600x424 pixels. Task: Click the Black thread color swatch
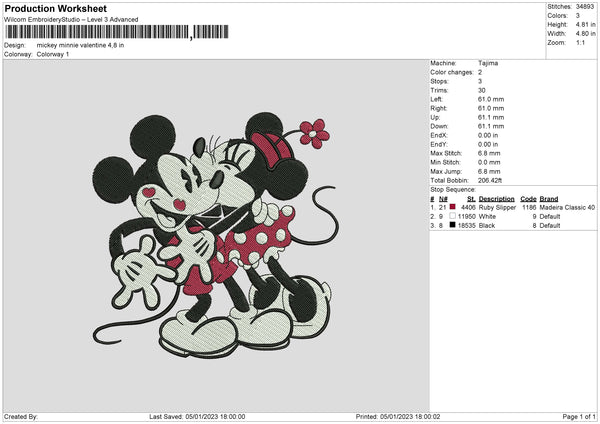tap(453, 225)
